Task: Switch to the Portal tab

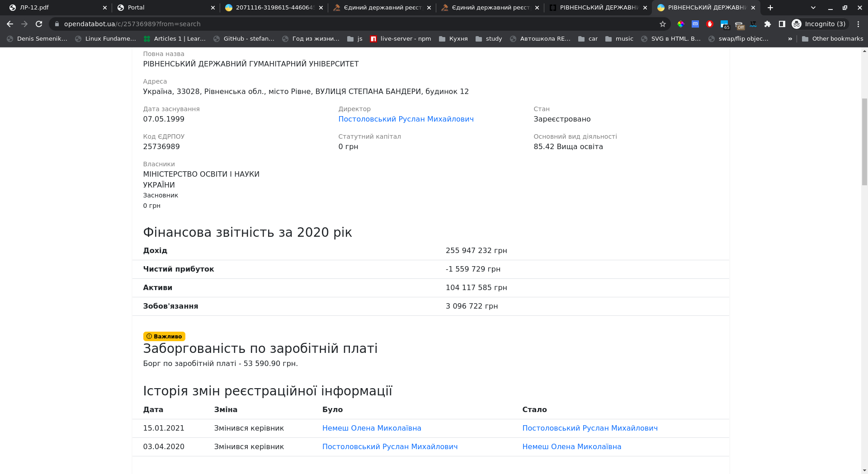Action: [163, 8]
